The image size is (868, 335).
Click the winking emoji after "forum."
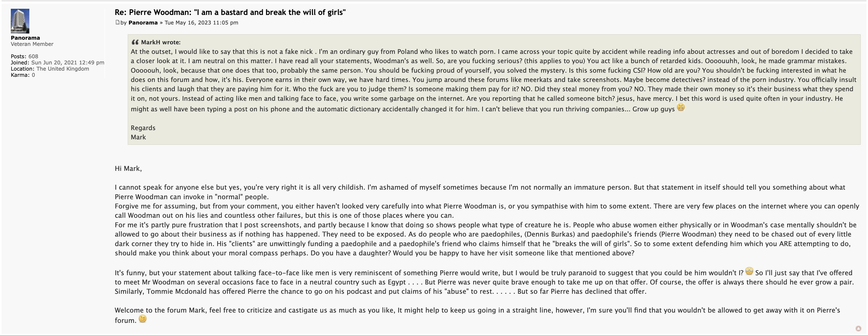click(x=143, y=319)
